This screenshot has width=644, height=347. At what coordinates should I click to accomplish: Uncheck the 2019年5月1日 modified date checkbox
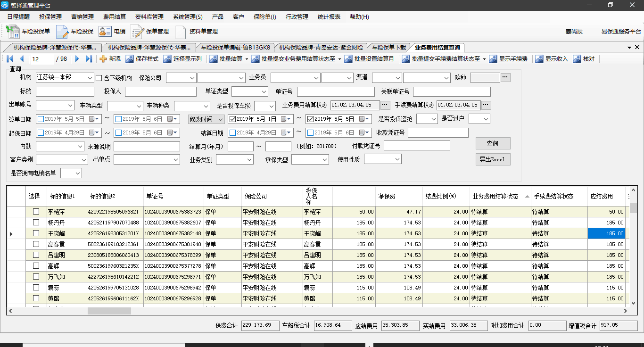[232, 119]
